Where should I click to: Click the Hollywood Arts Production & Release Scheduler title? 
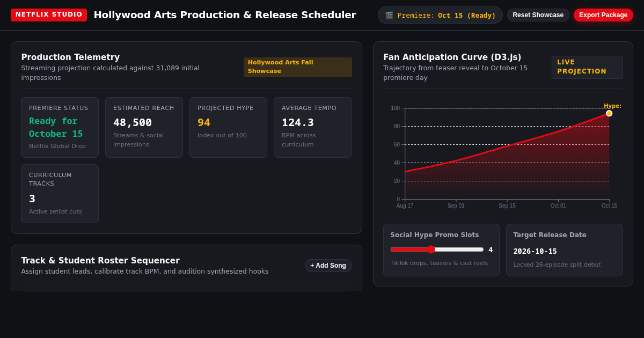[x=225, y=15]
